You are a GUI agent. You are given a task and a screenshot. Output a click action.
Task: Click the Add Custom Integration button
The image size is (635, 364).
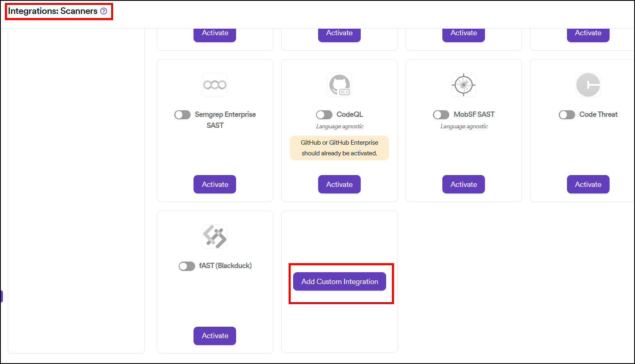pos(339,282)
